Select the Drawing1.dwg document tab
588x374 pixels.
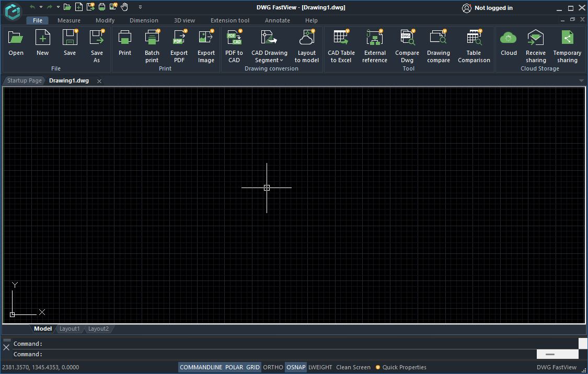coord(69,80)
